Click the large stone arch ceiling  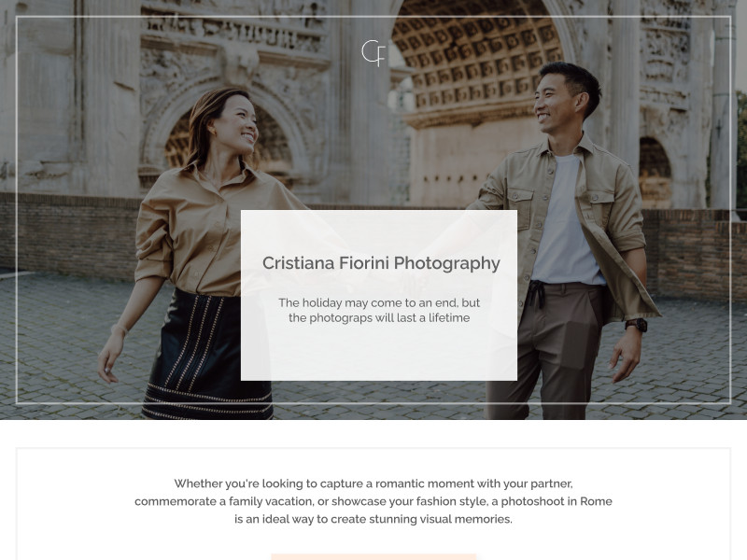tap(476, 52)
